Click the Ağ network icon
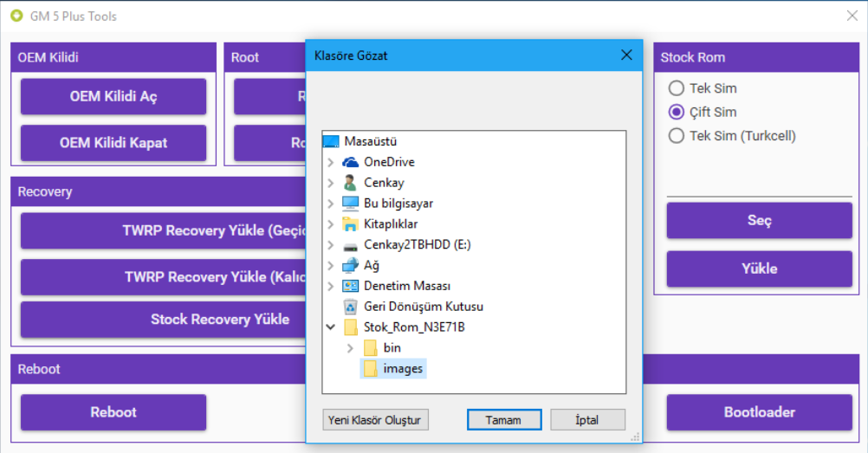The width and height of the screenshot is (868, 453). 351,265
